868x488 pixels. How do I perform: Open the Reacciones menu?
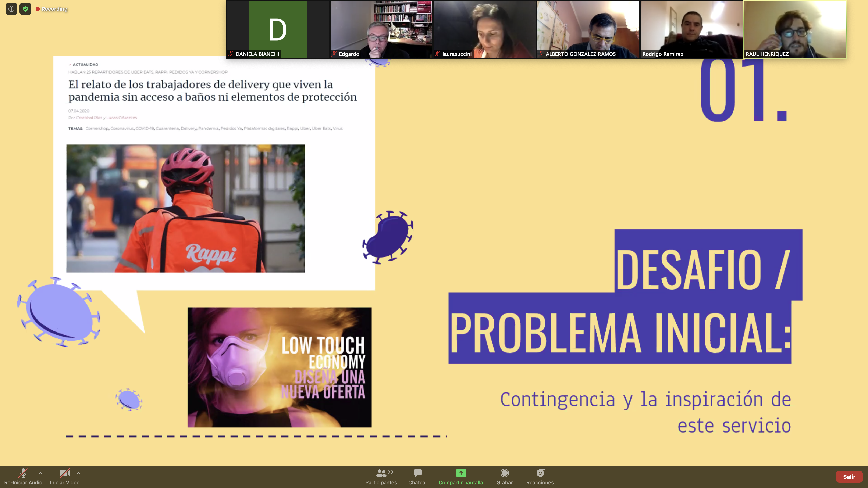coord(540,477)
